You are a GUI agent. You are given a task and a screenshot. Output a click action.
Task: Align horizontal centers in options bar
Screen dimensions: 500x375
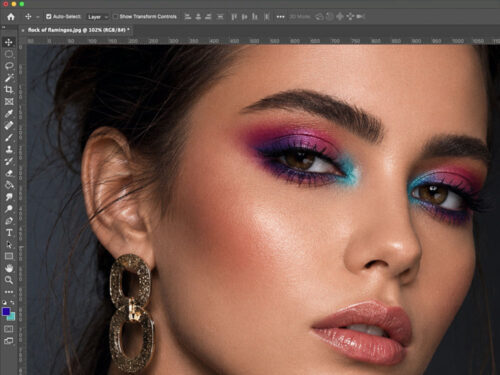198,16
